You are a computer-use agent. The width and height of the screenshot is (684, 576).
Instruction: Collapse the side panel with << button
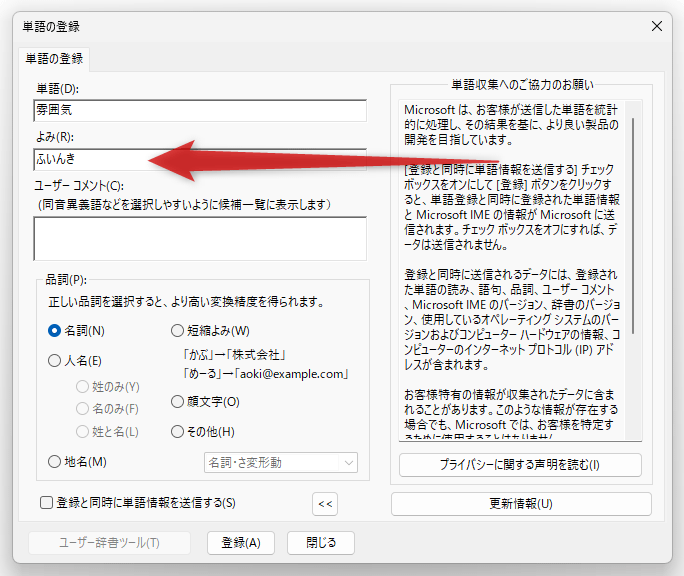(325, 504)
